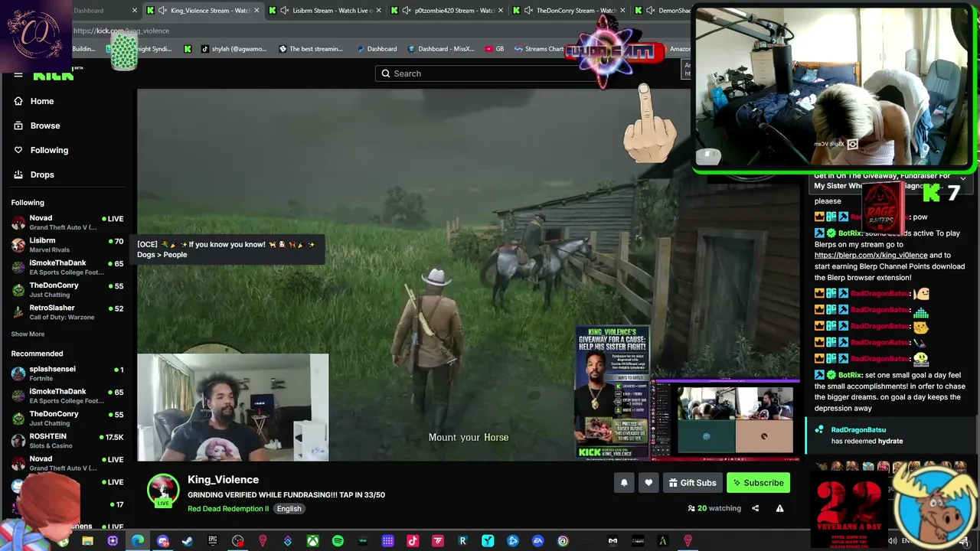Click the browser address bar URL

pos(121,31)
